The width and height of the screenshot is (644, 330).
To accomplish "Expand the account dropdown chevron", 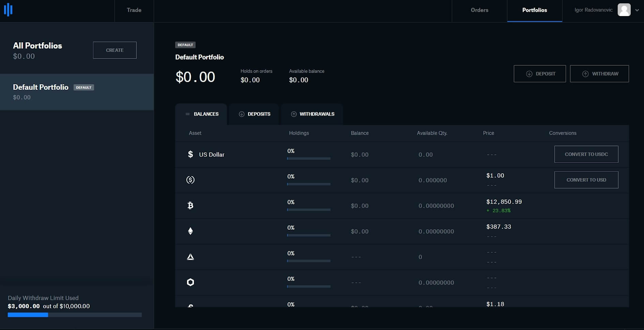I will [637, 10].
